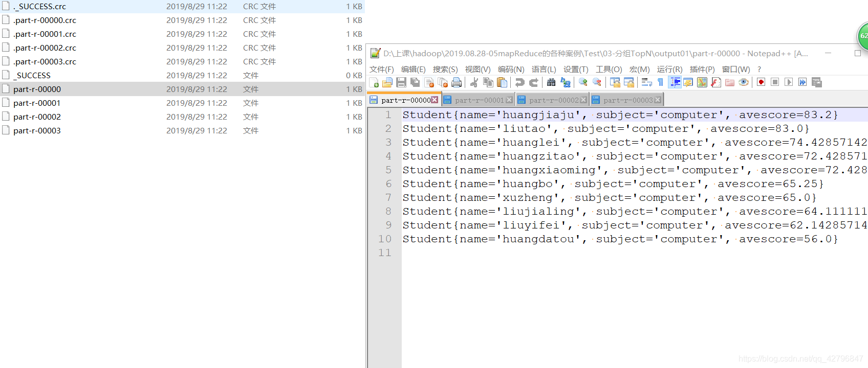Open the 窗口(W) menu
The width and height of the screenshot is (868, 368).
click(736, 69)
